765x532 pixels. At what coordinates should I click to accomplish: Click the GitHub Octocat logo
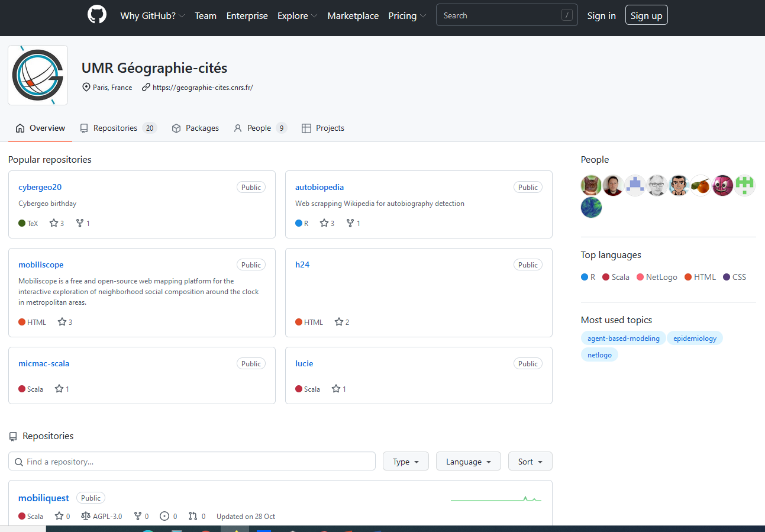click(x=97, y=15)
